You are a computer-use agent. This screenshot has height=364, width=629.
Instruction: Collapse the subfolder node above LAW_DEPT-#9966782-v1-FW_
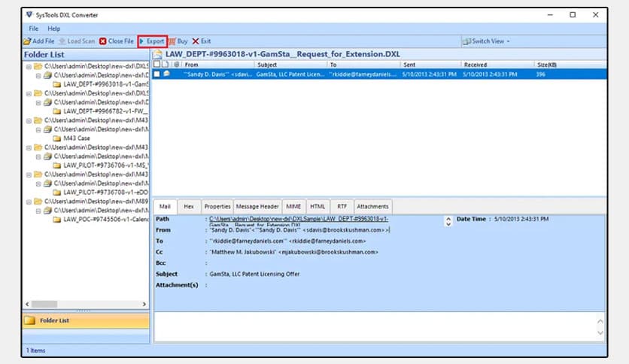click(x=38, y=102)
